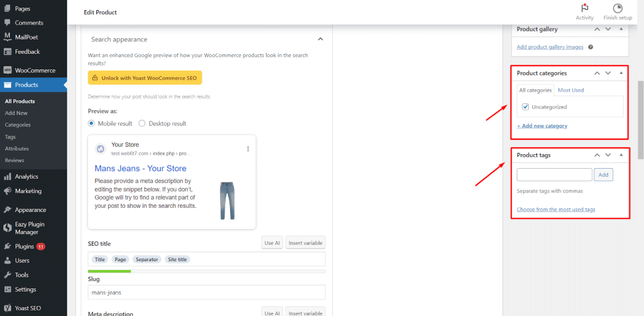The height and width of the screenshot is (316, 644).
Task: Open Tags submenu item
Action: (10, 137)
